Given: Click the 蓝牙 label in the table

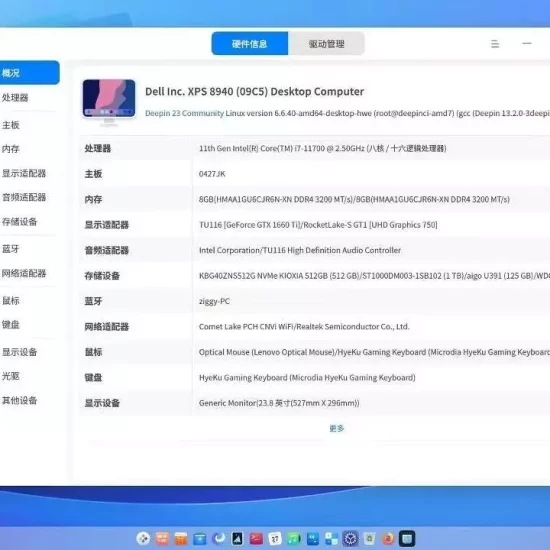Looking at the screenshot, I should coord(93,301).
